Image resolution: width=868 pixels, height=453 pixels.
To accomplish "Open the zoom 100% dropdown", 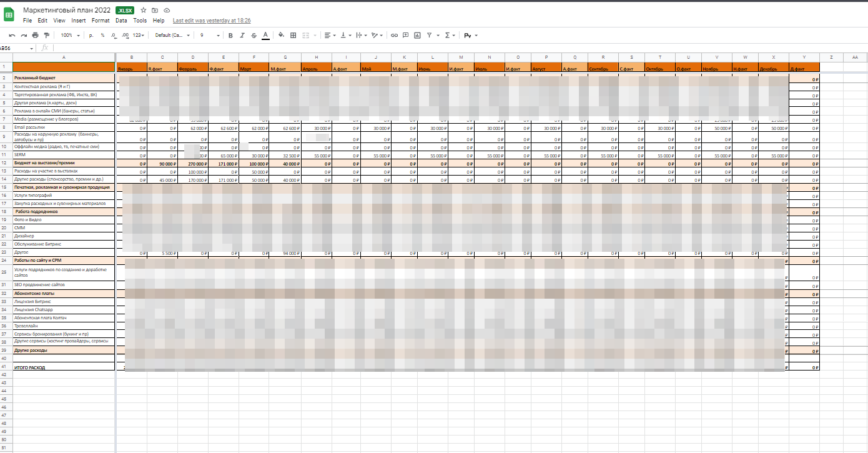I will pos(69,36).
